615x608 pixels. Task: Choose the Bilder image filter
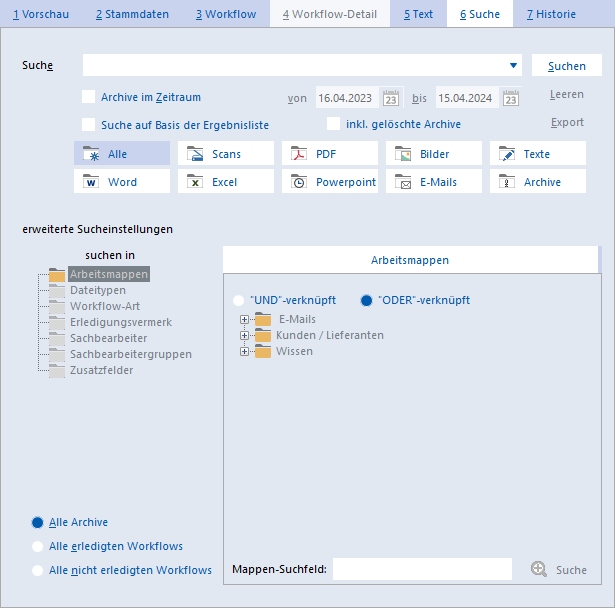(434, 153)
